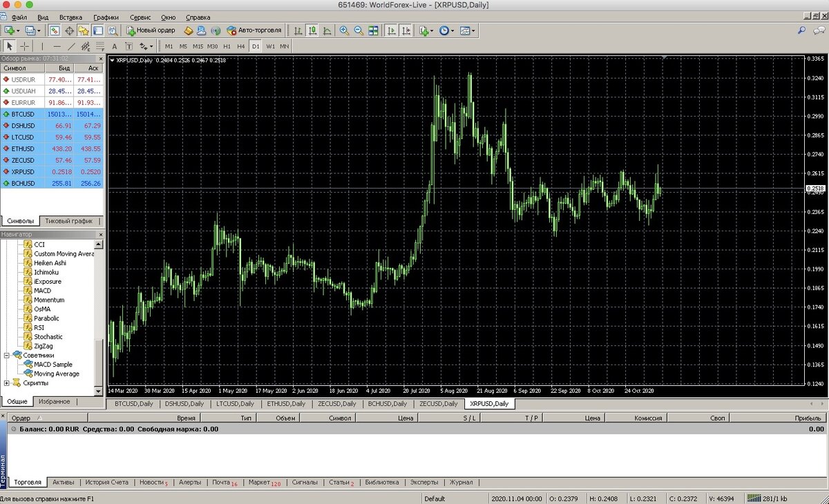
Task: Toggle the Navigator star-folder toolbar icon
Action: point(83,30)
